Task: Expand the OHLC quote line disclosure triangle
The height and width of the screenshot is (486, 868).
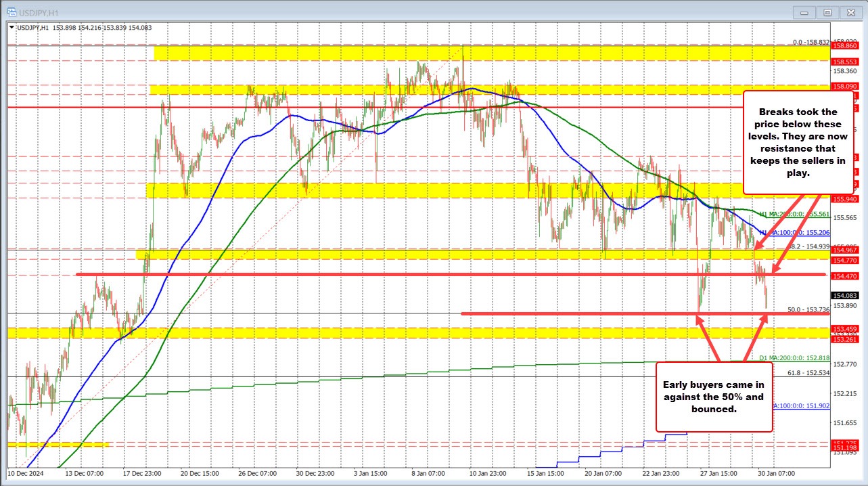Action: pyautogui.click(x=11, y=28)
